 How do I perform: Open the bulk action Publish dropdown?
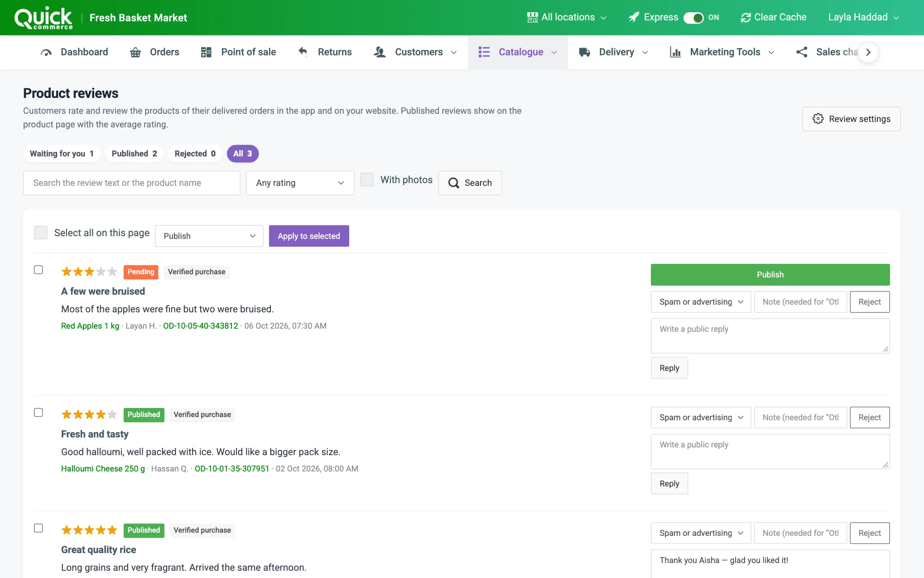click(x=209, y=236)
